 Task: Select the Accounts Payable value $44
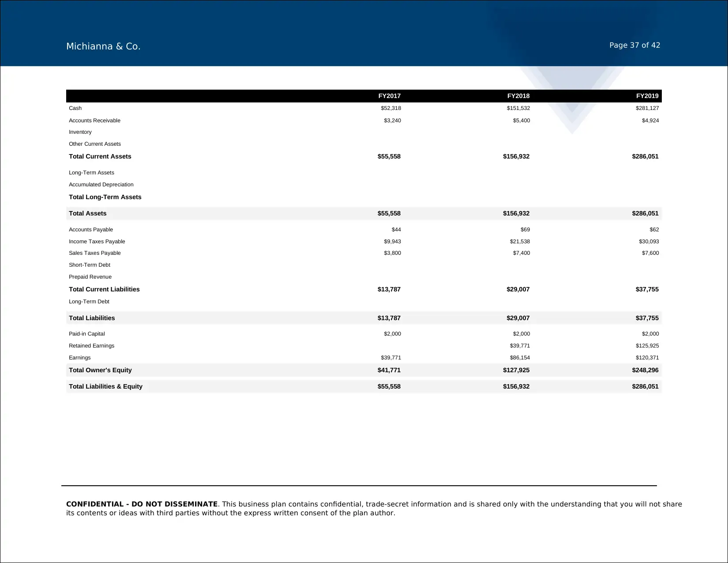tap(396, 230)
